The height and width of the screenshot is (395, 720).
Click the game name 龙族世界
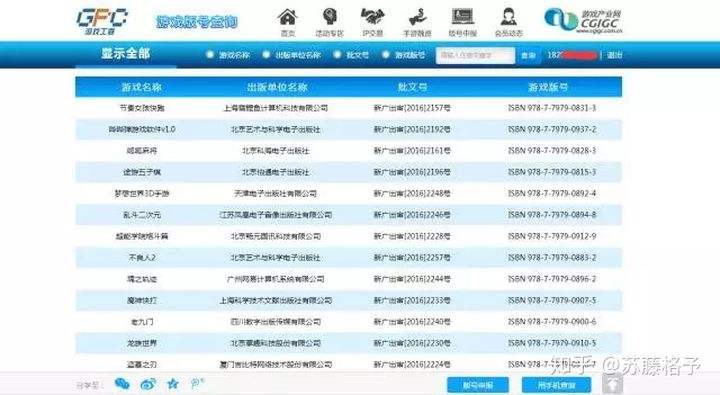141,343
